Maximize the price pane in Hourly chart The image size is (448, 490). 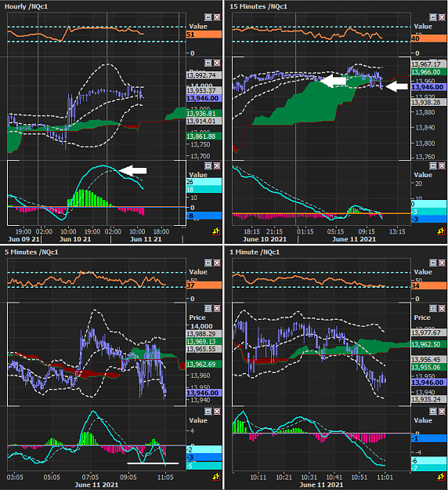(x=208, y=63)
